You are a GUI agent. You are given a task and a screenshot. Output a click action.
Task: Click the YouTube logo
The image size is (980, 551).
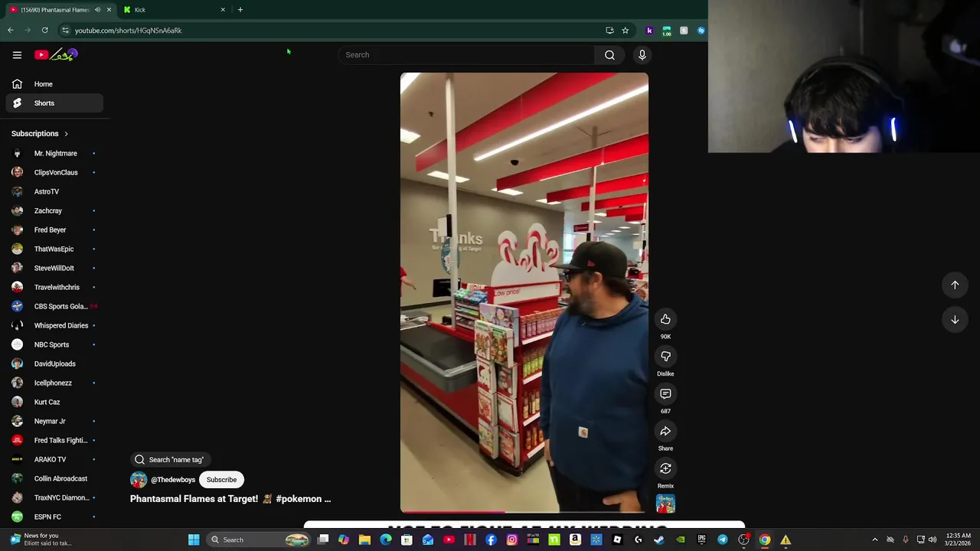point(56,54)
